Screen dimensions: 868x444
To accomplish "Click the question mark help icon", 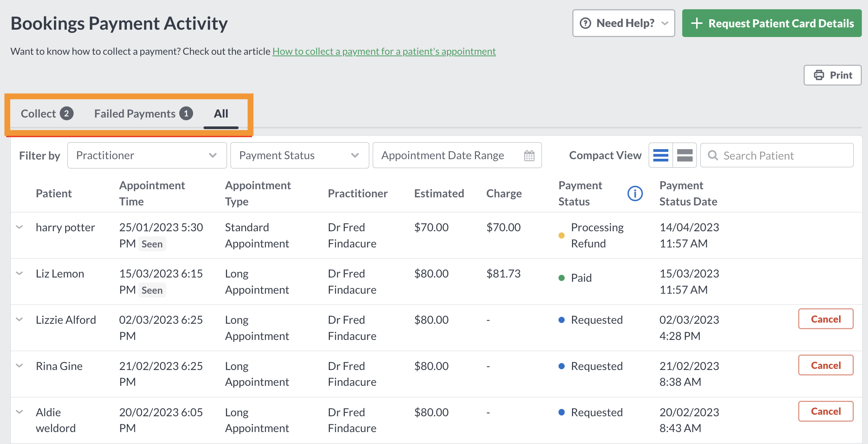I will pyautogui.click(x=585, y=24).
